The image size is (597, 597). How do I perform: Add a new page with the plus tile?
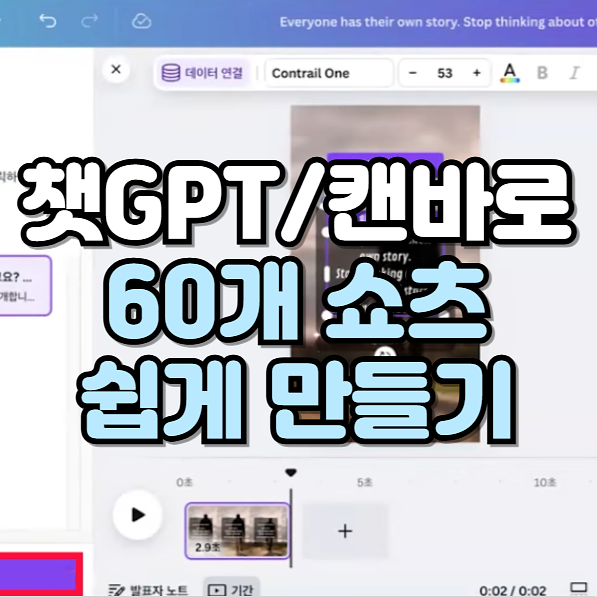[x=345, y=531]
